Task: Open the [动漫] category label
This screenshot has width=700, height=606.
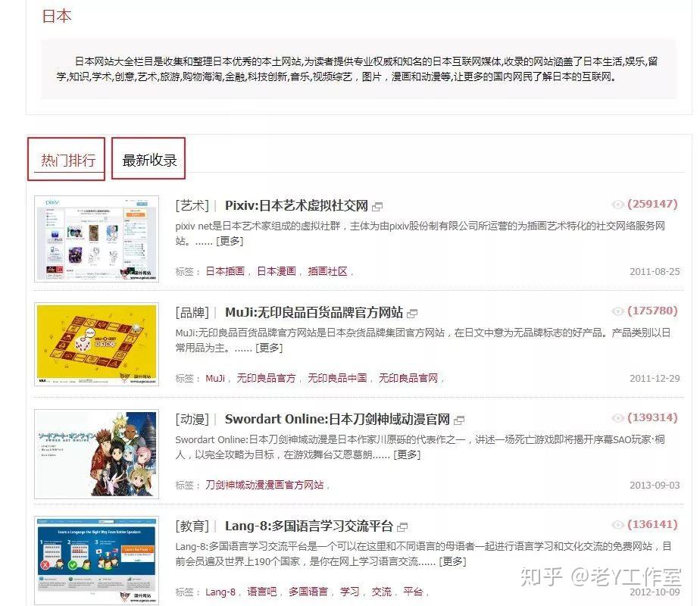Action: (x=192, y=420)
